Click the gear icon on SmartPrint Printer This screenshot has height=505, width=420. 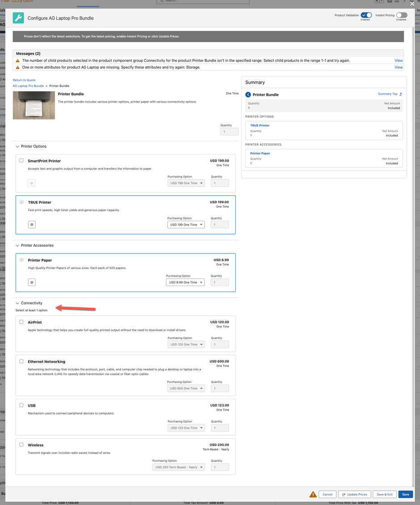(x=31, y=183)
